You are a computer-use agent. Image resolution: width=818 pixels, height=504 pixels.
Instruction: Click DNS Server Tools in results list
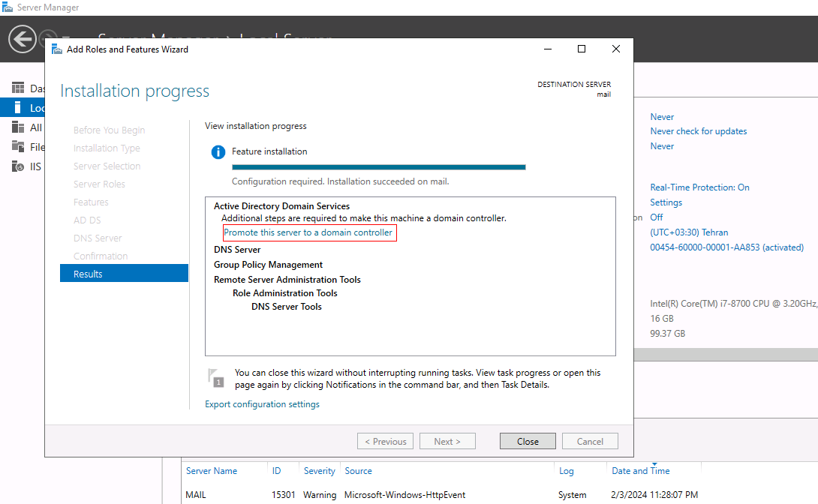(x=287, y=307)
